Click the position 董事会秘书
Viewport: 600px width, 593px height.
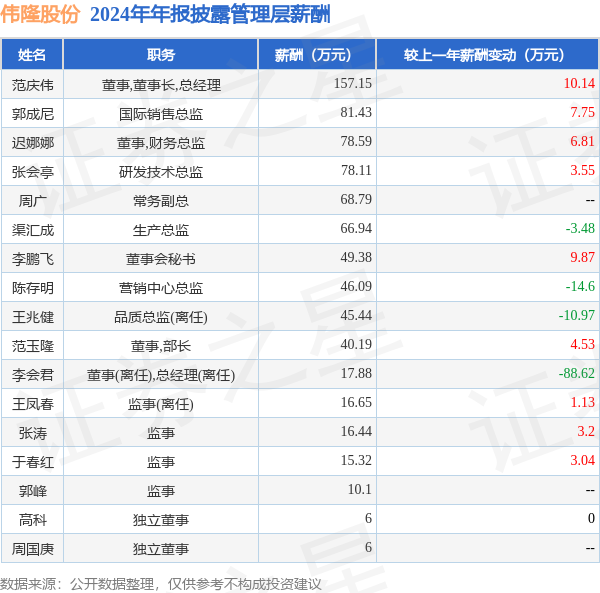pyautogui.click(x=161, y=259)
